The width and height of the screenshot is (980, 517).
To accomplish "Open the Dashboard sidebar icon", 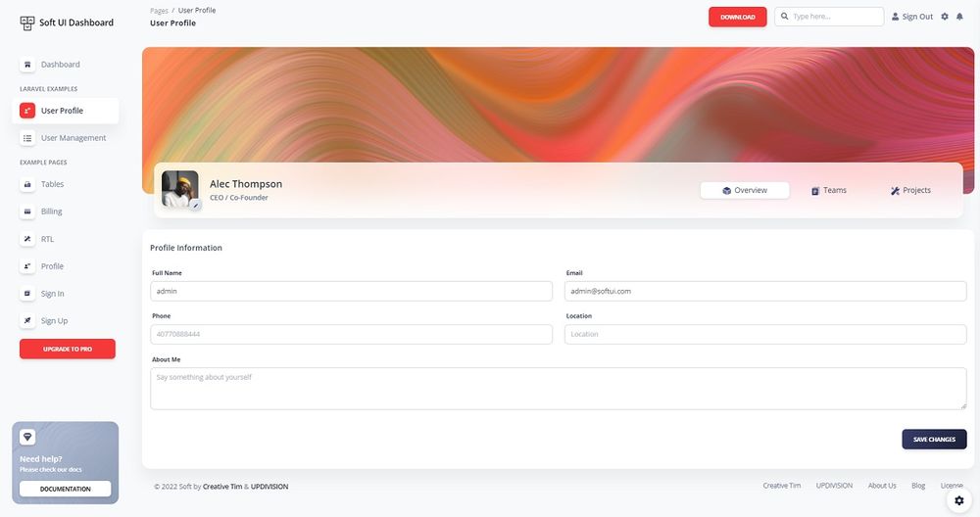I will point(26,65).
